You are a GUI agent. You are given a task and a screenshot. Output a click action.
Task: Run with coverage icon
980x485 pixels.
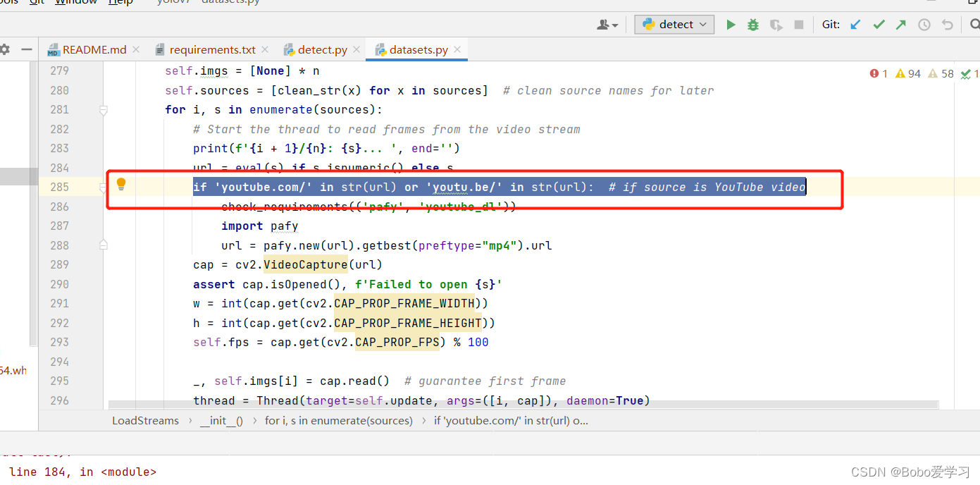(776, 24)
